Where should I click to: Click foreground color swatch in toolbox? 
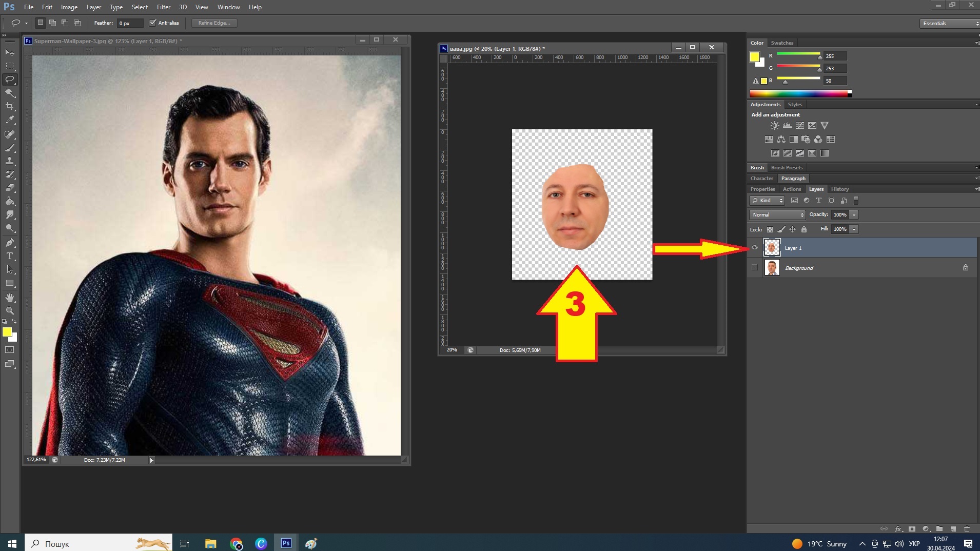point(7,332)
